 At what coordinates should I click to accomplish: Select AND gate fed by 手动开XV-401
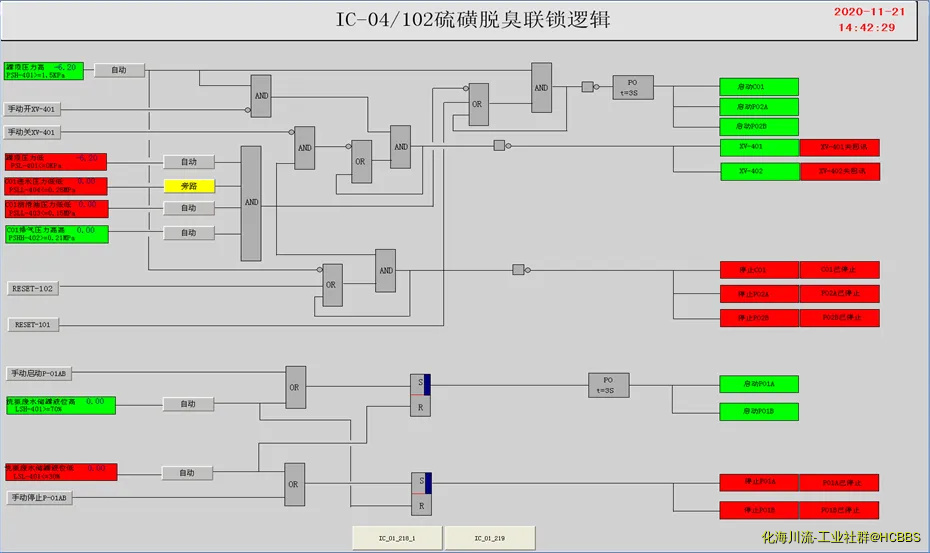(x=261, y=96)
